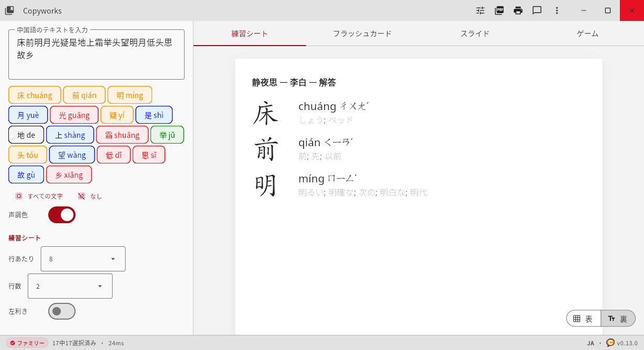Image resolution: width=644 pixels, height=350 pixels.
Task: Open the three-dot overflow menu
Action: click(x=557, y=10)
